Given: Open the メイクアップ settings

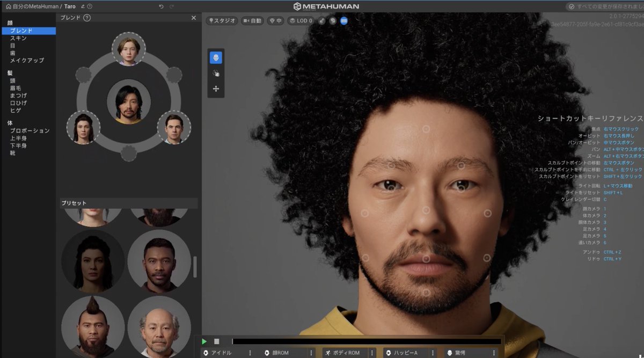Looking at the screenshot, I should pos(27,61).
